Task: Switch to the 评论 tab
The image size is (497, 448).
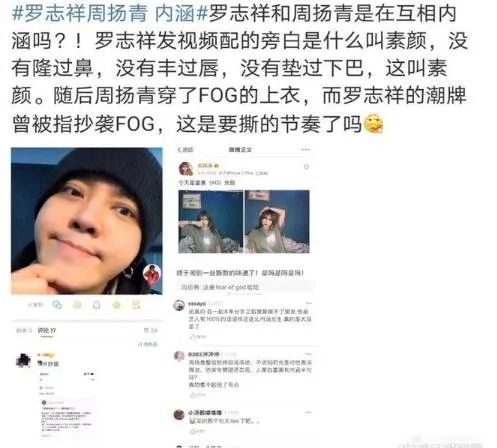Action: (x=47, y=331)
